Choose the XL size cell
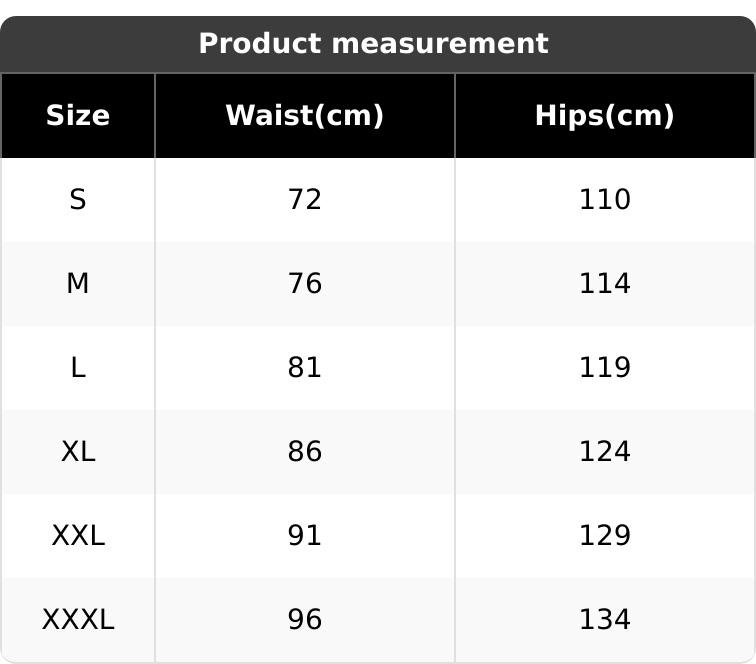756x664 pixels. click(x=78, y=452)
